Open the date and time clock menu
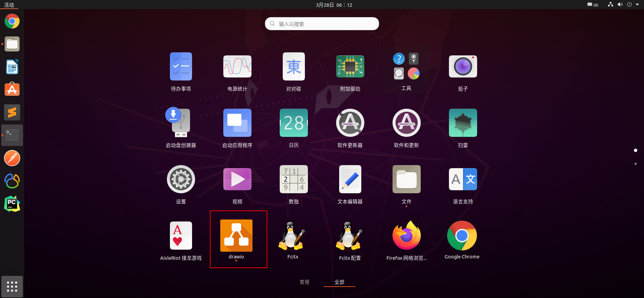Screen dimensions: 644x298 coord(334,5)
